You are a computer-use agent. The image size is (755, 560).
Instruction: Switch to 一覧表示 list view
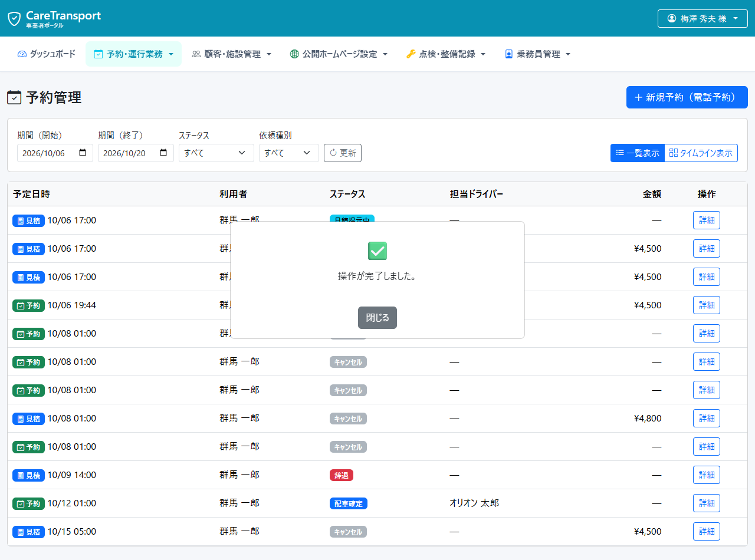(638, 153)
